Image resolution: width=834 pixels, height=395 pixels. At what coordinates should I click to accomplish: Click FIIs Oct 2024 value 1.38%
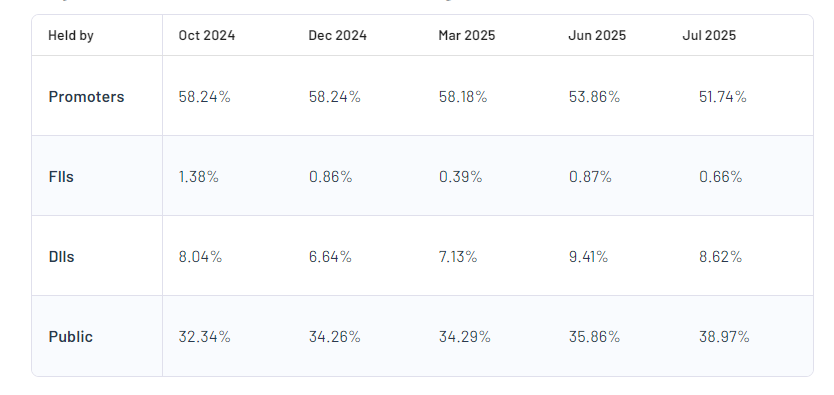198,177
